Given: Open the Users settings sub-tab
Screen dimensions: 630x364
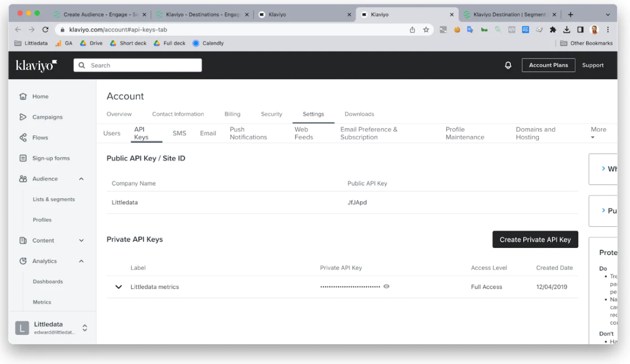Looking at the screenshot, I should [112, 133].
